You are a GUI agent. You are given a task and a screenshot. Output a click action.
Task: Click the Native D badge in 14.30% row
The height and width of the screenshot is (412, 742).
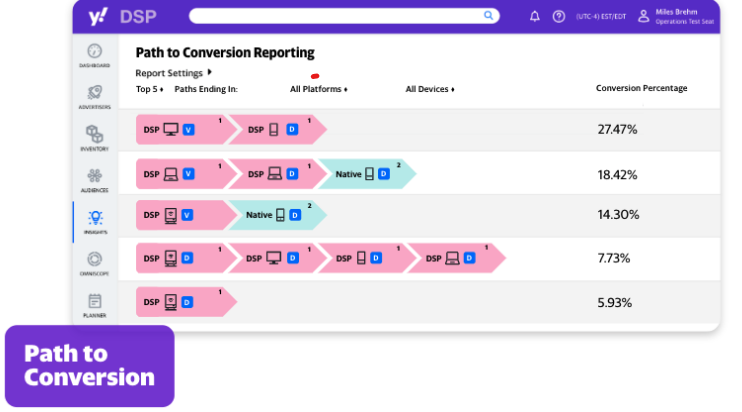[x=295, y=215]
